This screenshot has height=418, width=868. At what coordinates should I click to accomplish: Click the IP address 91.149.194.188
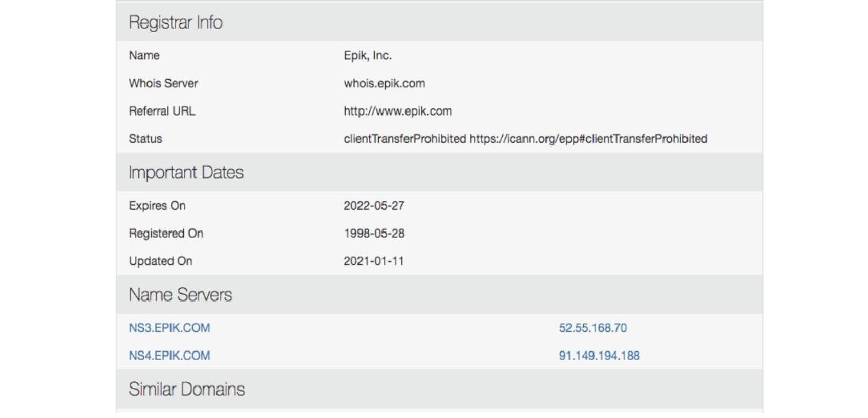599,356
